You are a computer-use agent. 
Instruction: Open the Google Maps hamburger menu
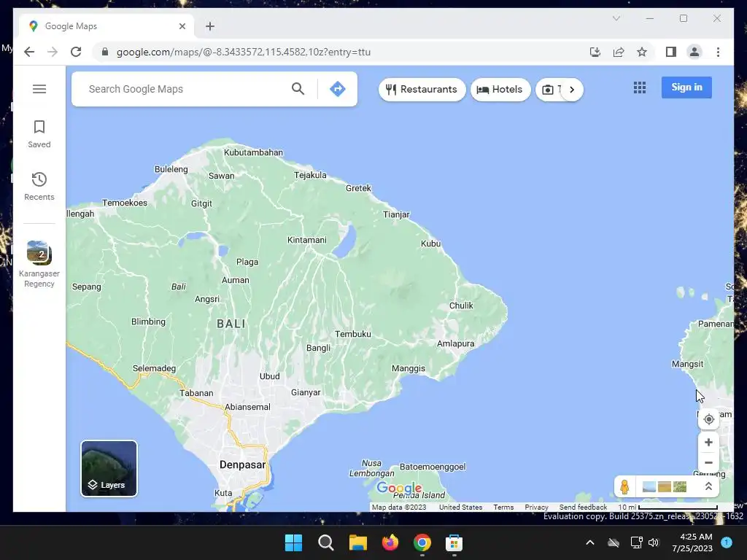(x=39, y=89)
